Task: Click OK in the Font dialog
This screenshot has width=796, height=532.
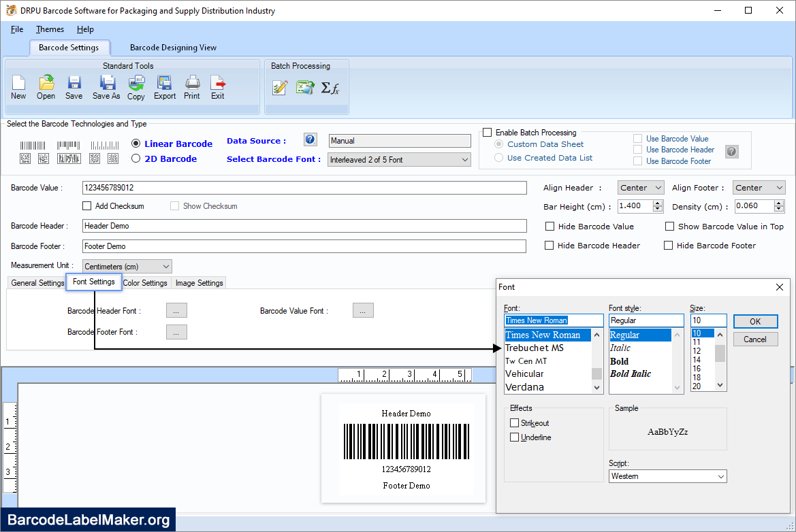Action: tap(755, 322)
